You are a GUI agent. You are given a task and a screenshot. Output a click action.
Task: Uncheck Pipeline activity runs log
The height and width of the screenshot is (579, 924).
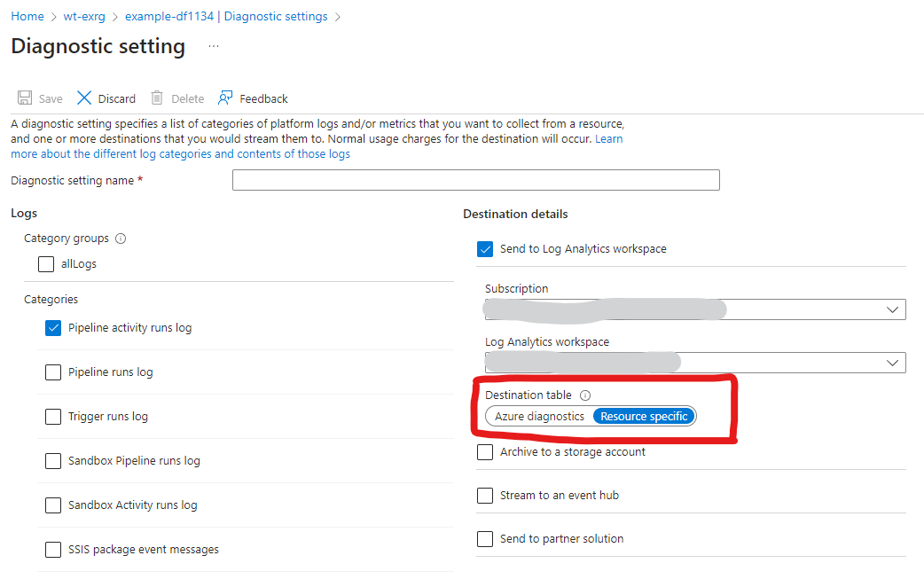coord(53,327)
